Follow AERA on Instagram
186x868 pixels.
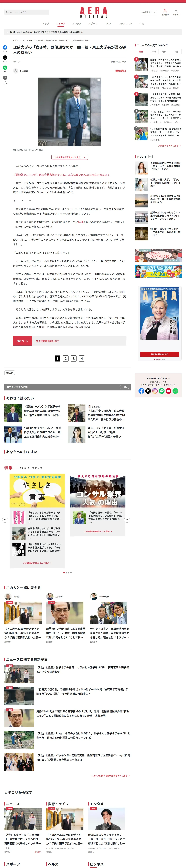[155, 391]
